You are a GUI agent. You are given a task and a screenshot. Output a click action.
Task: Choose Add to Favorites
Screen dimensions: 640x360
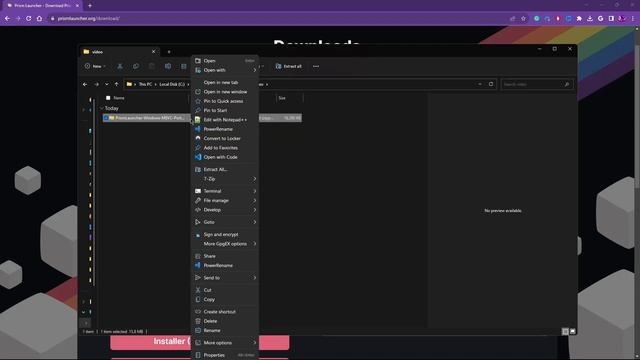point(225,148)
